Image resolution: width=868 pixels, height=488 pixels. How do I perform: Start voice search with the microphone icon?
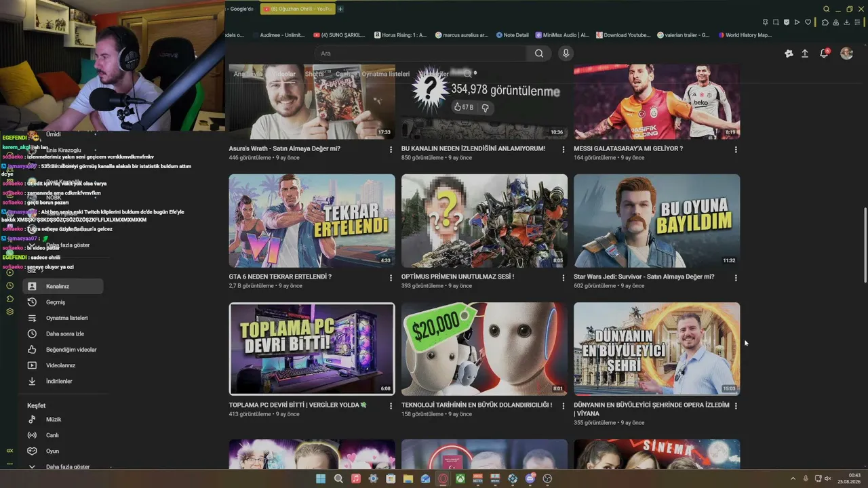click(566, 54)
